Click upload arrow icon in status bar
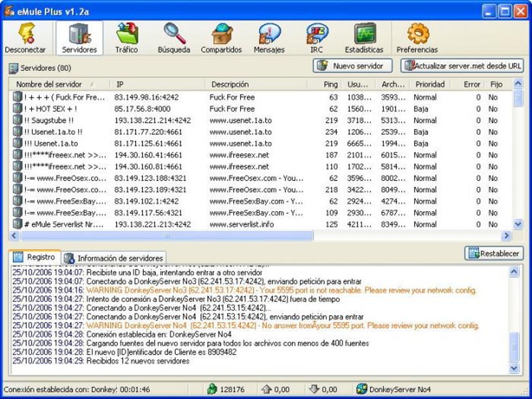This screenshot has width=532, height=399. tap(267, 389)
